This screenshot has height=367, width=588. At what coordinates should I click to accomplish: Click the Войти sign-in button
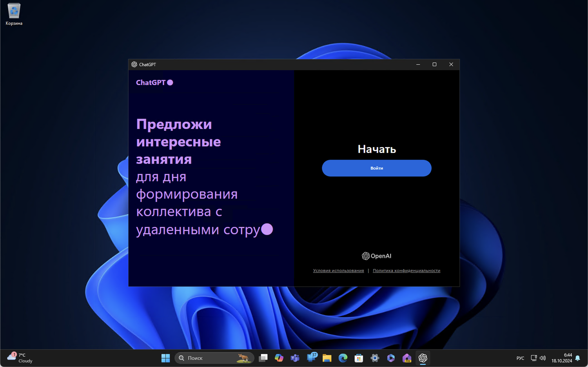coord(376,168)
